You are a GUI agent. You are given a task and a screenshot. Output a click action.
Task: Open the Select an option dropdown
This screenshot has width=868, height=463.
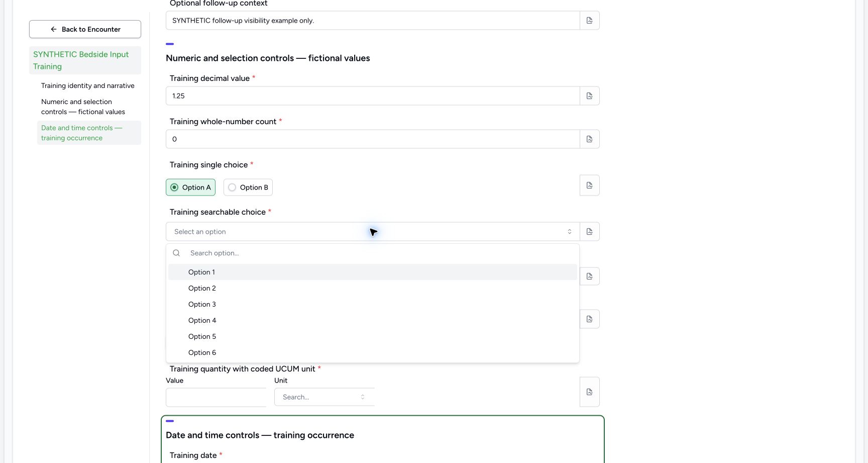click(x=373, y=232)
